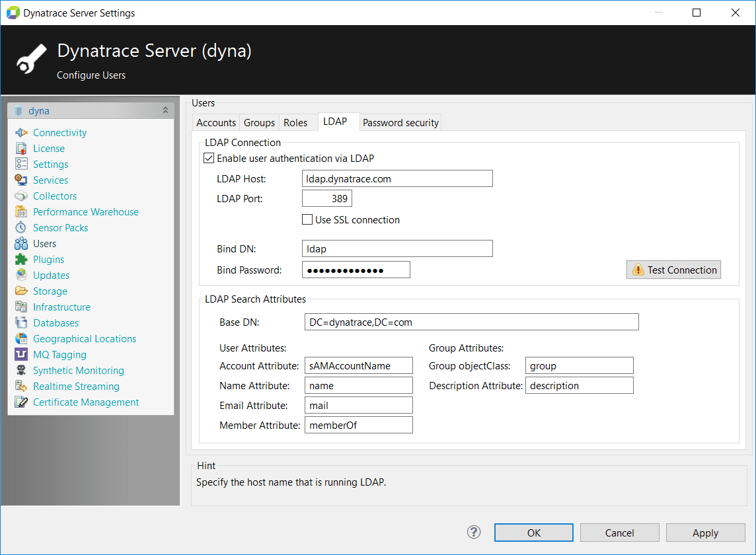Click the License document icon
The width and height of the screenshot is (756, 555).
click(x=21, y=149)
